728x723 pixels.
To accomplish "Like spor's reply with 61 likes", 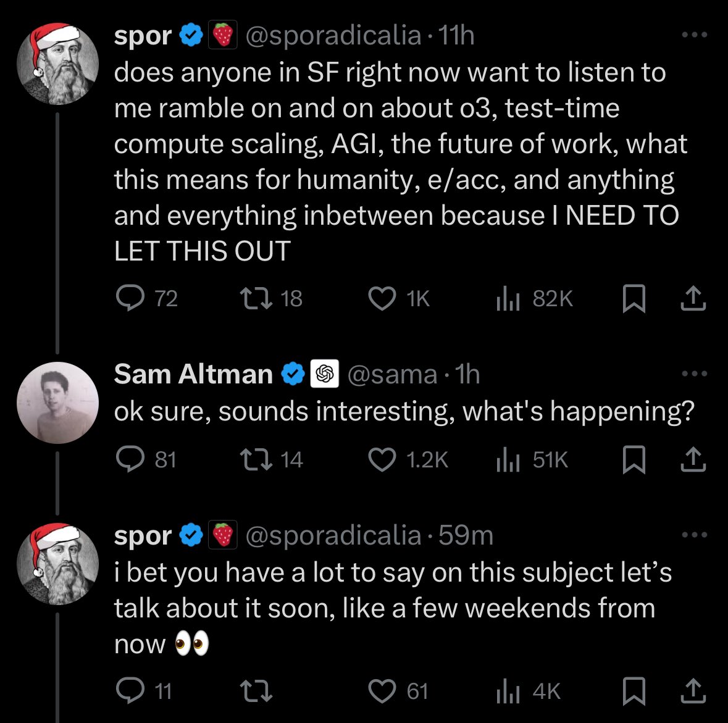I will click(382, 691).
